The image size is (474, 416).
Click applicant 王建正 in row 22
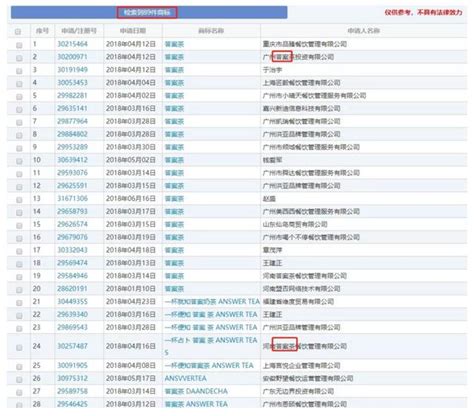click(x=272, y=314)
